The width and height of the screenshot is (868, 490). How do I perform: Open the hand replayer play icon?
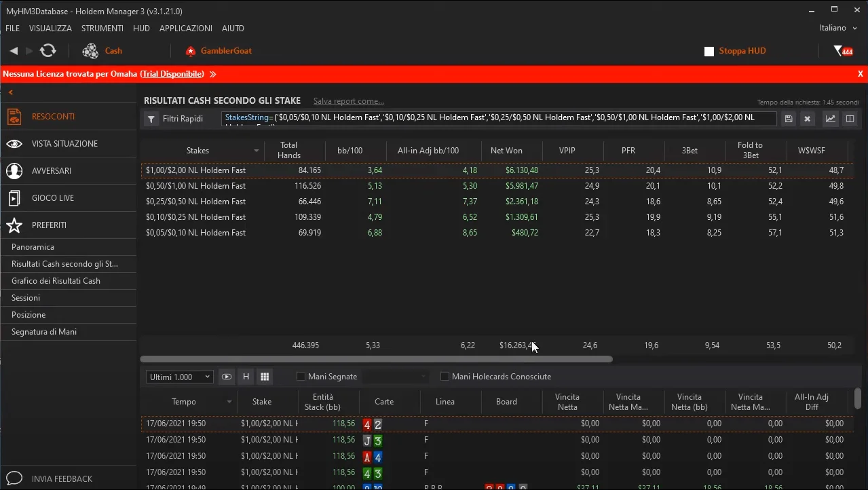tap(227, 377)
